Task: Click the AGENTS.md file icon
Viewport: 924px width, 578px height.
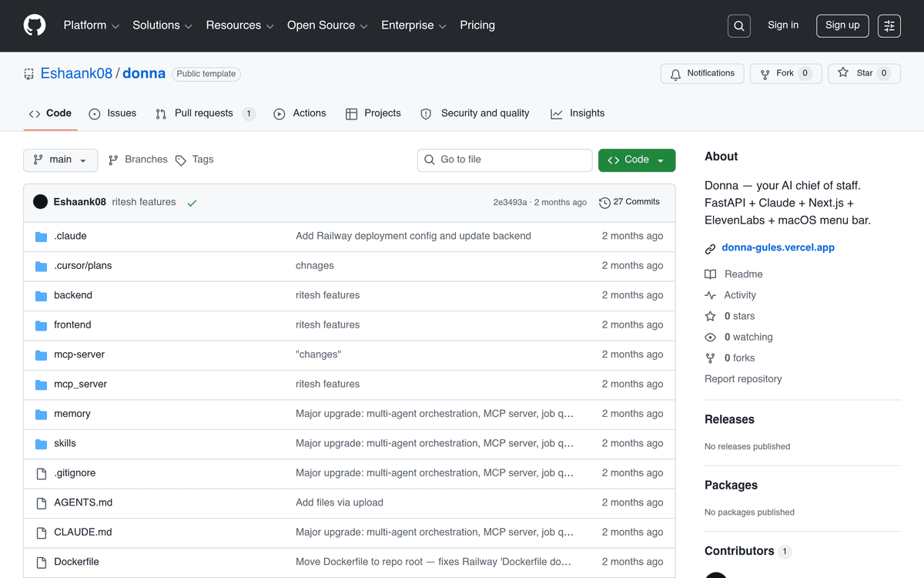Action: click(42, 503)
